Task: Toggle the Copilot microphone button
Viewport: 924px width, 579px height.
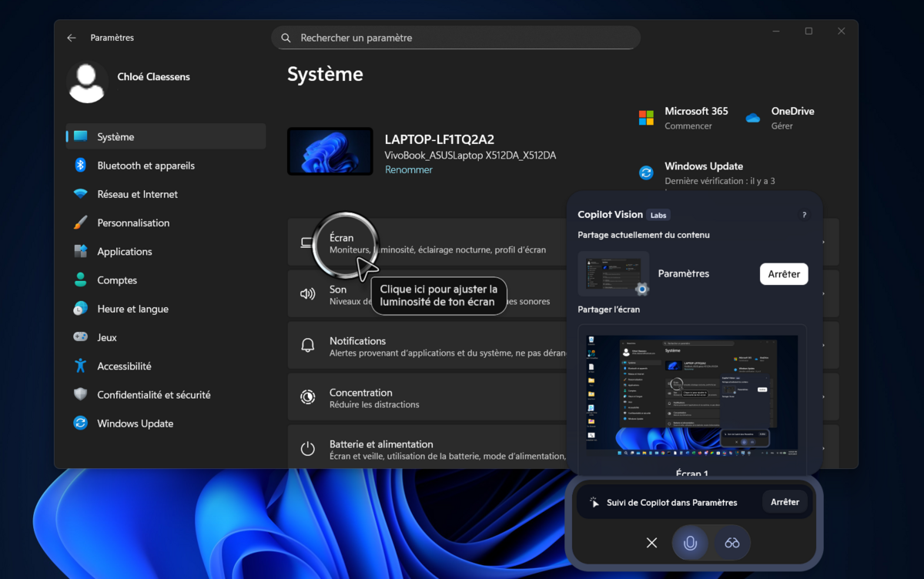Action: 690,543
